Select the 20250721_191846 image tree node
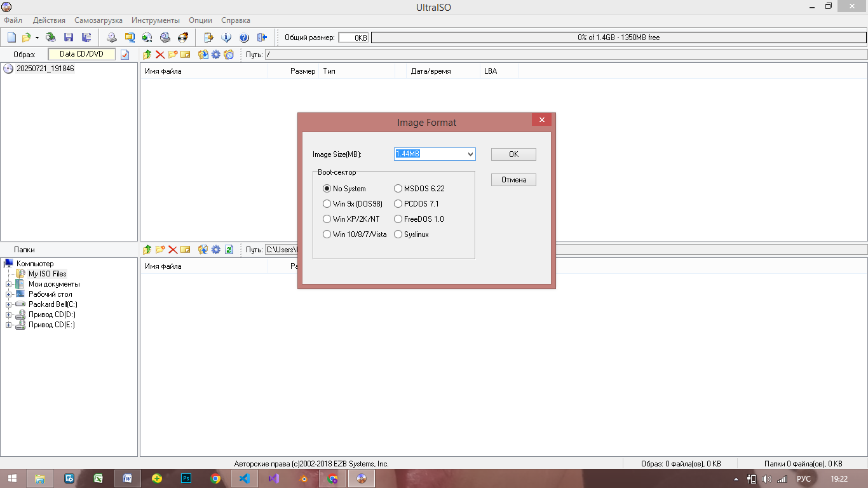 pos(44,69)
